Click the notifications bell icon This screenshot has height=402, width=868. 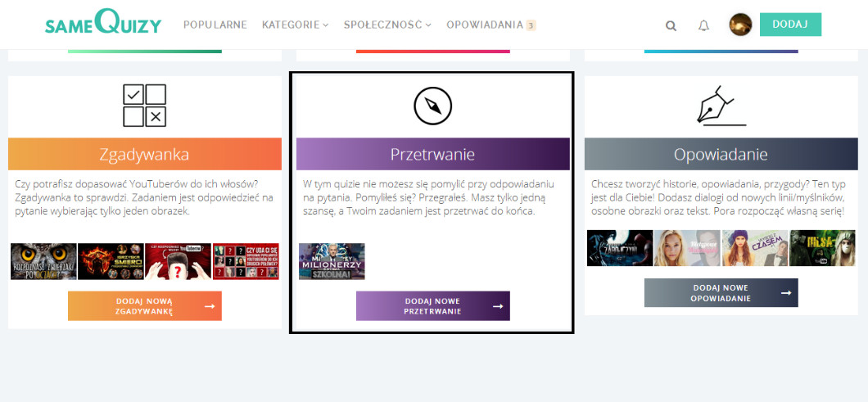703,25
